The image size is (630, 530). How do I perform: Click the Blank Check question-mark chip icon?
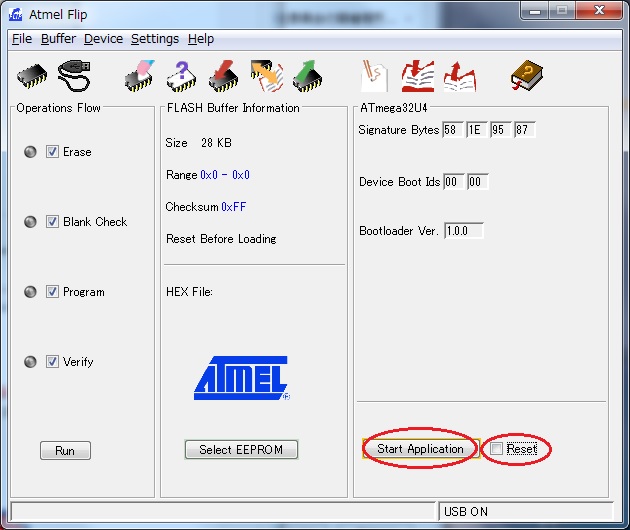click(181, 76)
